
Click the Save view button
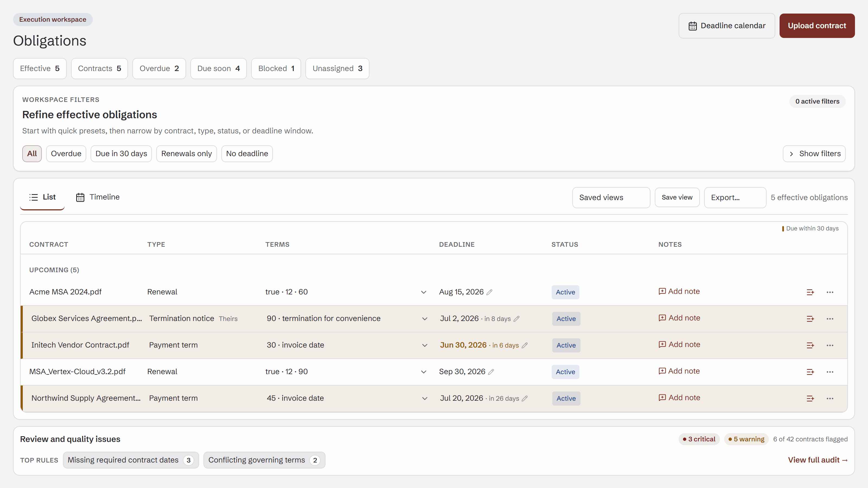click(677, 197)
